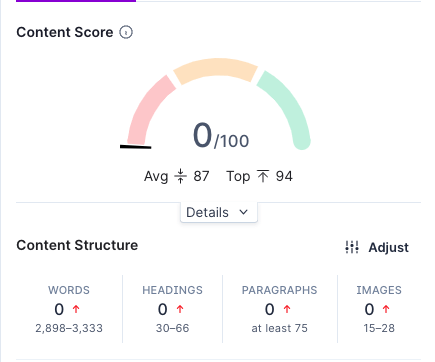
Task: Expand the Details dropdown
Action: [219, 212]
